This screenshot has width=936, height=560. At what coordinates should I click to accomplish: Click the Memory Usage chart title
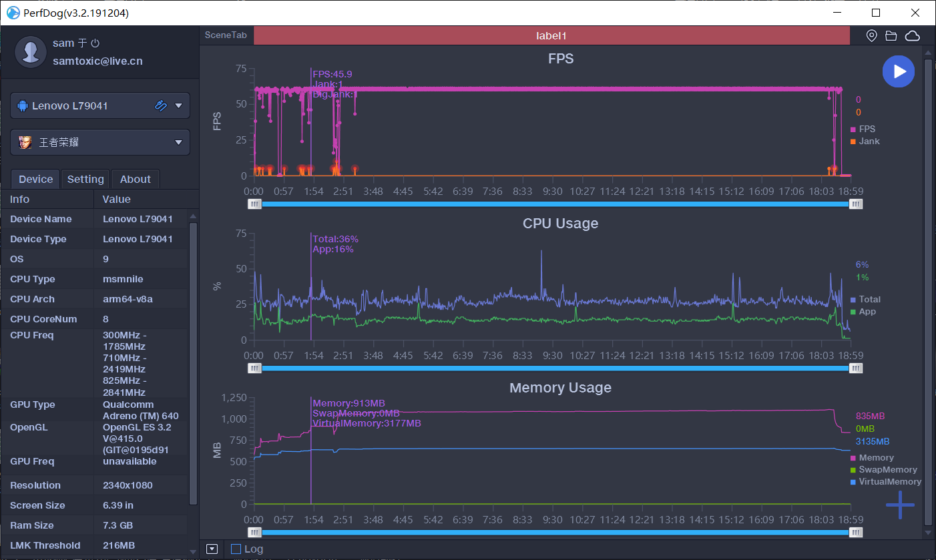(560, 387)
